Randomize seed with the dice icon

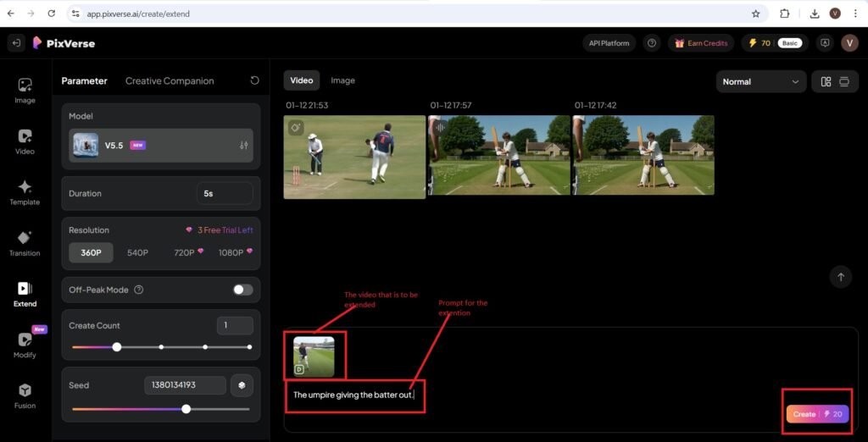point(242,385)
